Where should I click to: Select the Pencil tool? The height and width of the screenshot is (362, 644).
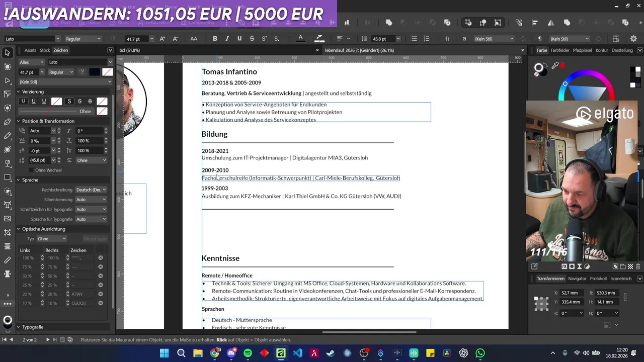8,136
